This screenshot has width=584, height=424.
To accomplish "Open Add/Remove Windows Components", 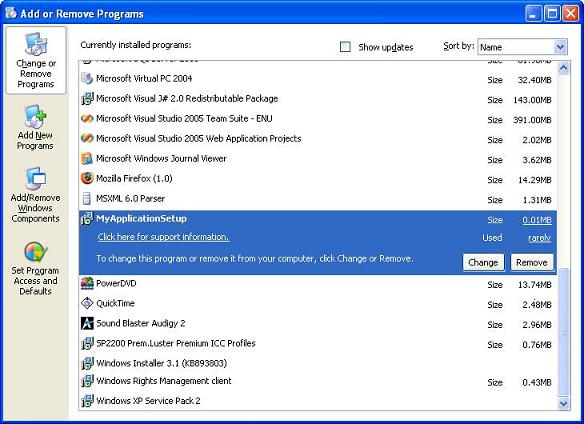I will coord(35,195).
